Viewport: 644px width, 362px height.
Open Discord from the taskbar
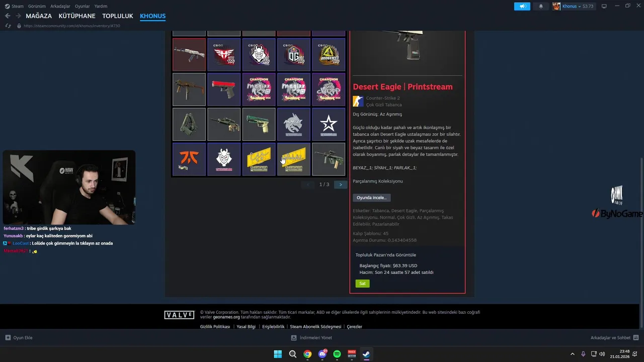tap(322, 354)
